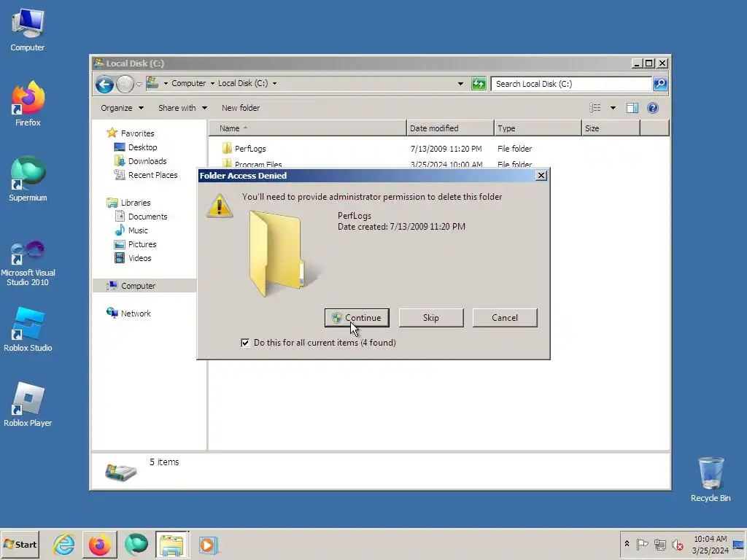Viewport: 747px width, 560px height.
Task: Click the Search Local Disk (C:) field
Action: (x=570, y=84)
